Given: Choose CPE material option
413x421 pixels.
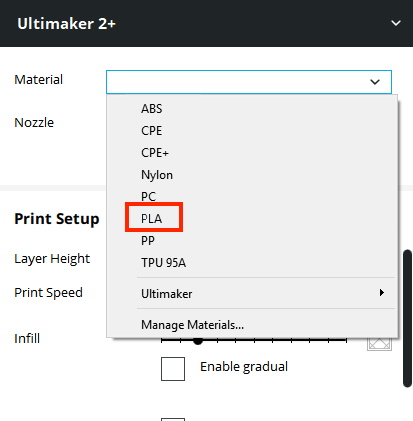Looking at the screenshot, I should click(151, 131).
